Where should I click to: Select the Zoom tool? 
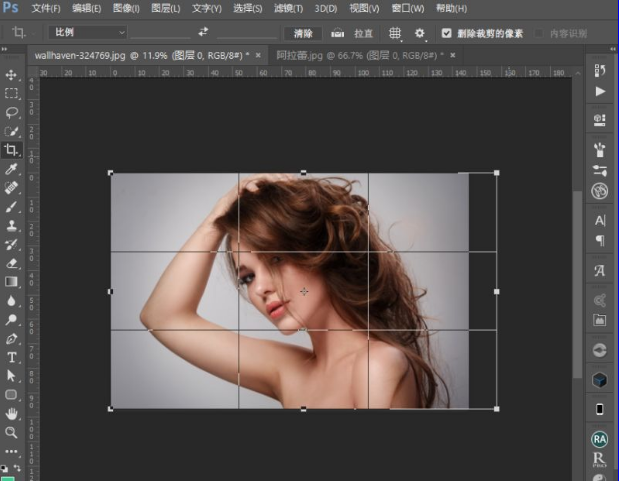[12, 432]
